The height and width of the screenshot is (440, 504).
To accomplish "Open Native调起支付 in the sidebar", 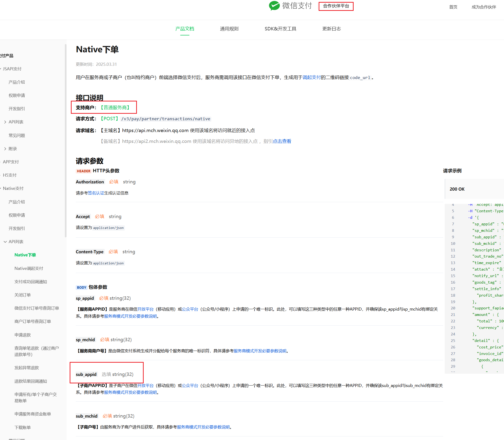I will pyautogui.click(x=29, y=268).
